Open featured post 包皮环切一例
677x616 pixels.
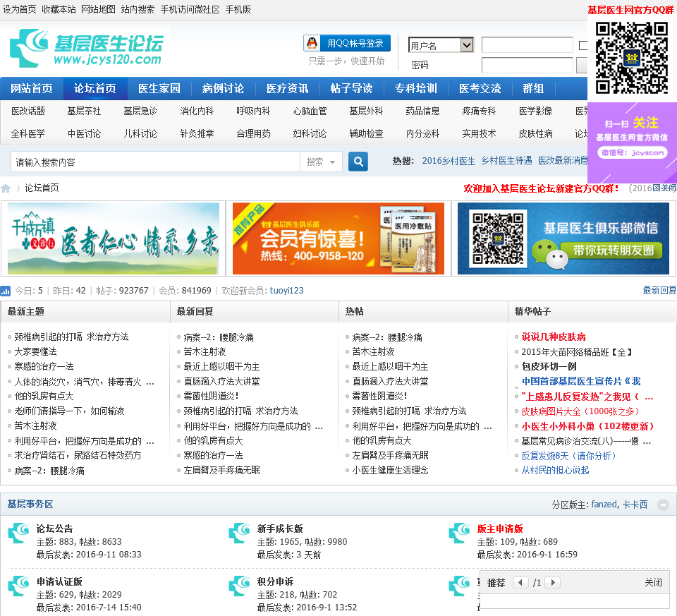tap(549, 366)
